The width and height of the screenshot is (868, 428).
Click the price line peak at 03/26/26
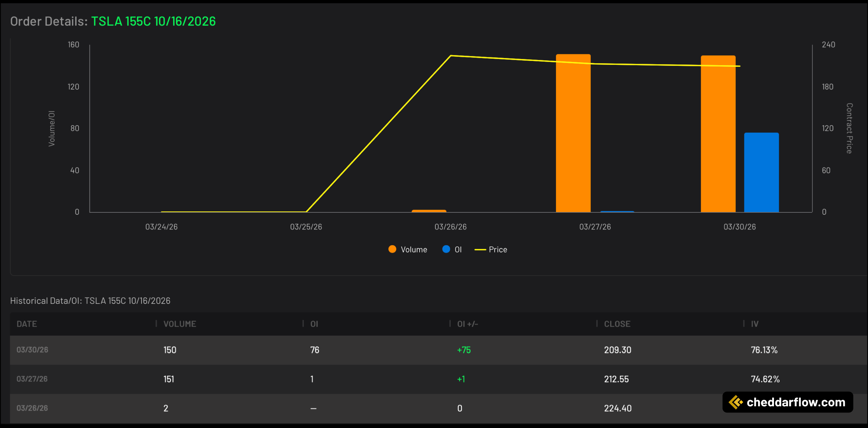click(x=451, y=56)
